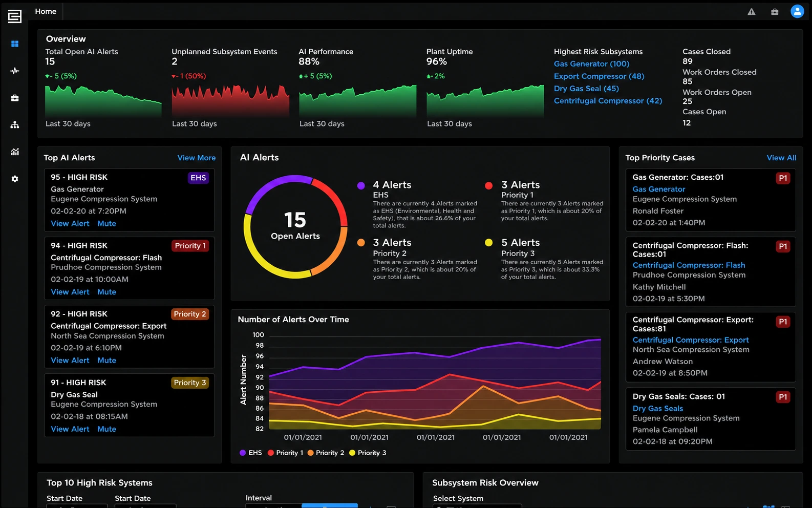Open the hierarchy org-chart icon in sidebar

pos(15,125)
